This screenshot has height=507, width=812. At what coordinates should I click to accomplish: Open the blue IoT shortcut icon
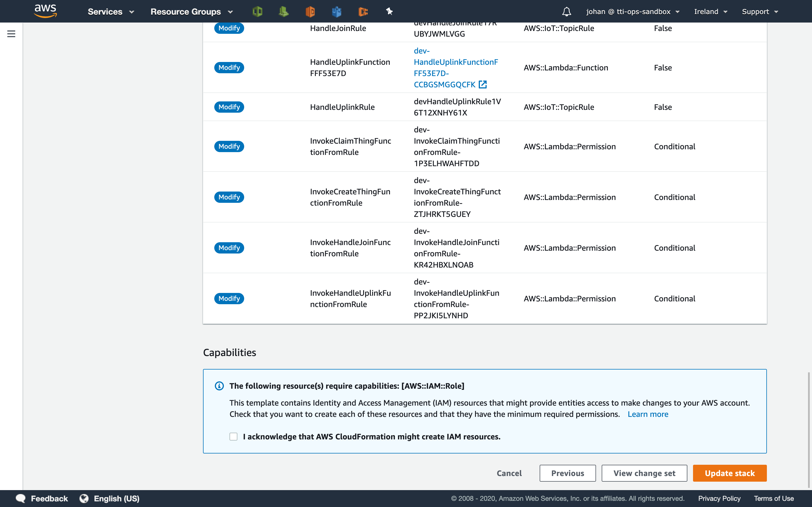tap(337, 12)
